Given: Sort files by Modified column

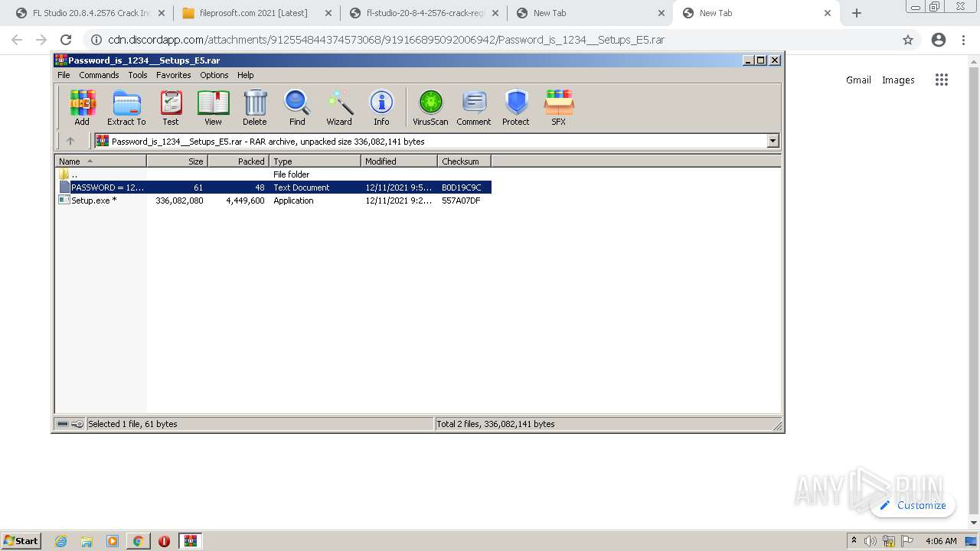Looking at the screenshot, I should point(399,161).
